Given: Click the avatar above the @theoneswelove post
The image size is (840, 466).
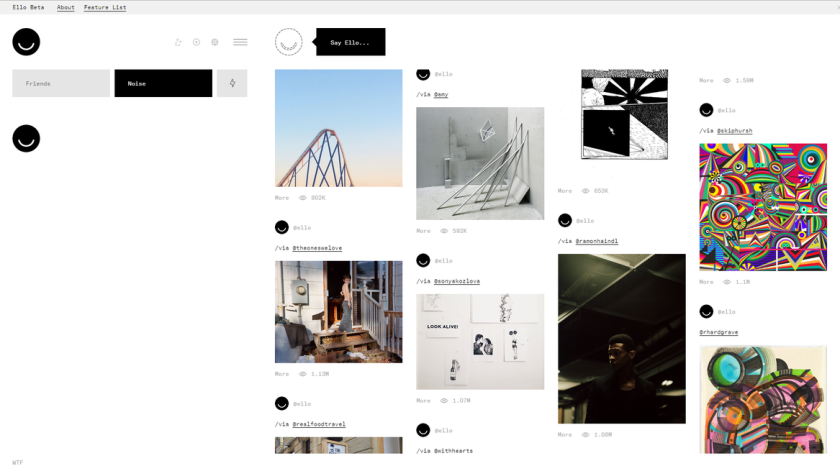Looking at the screenshot, I should 282,228.
